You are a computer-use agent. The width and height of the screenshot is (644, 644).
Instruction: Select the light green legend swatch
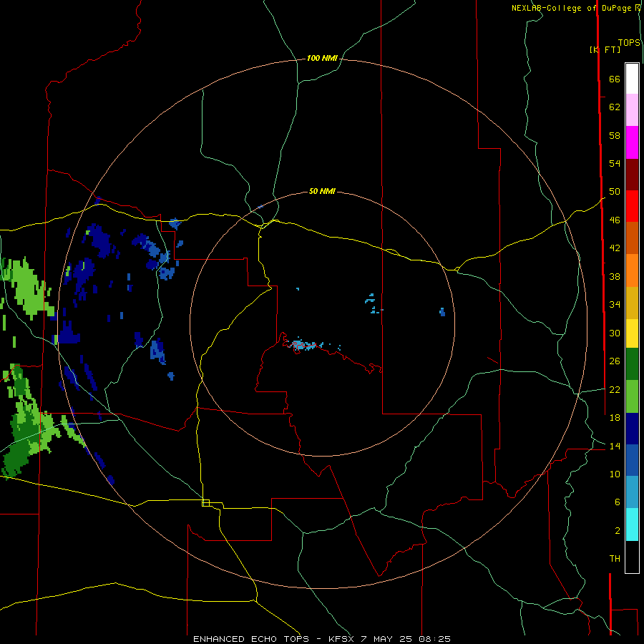tap(632, 396)
